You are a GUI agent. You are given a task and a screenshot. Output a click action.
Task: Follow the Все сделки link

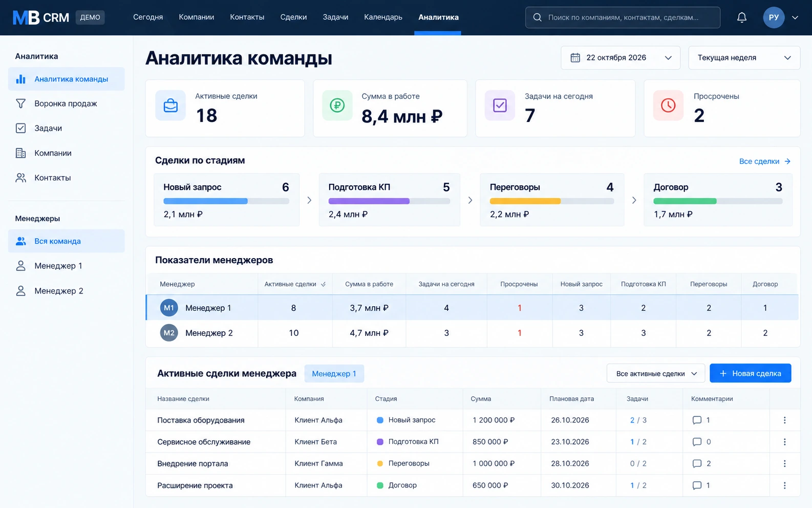point(765,161)
